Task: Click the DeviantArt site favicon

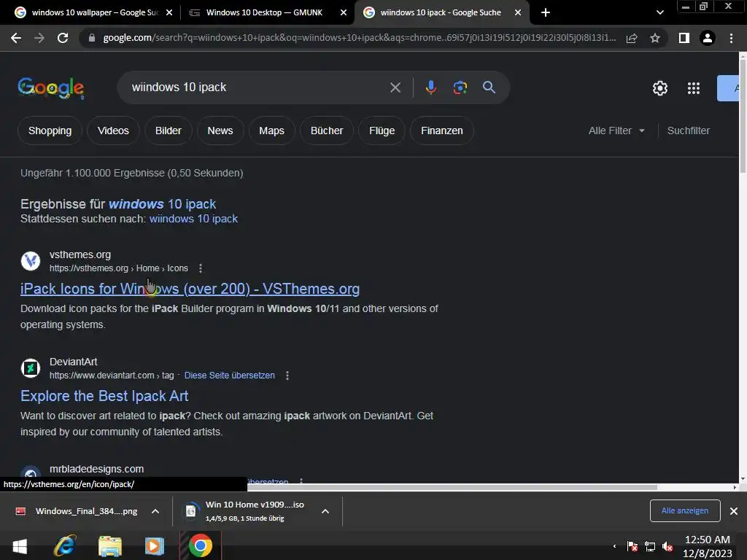Action: tap(31, 368)
